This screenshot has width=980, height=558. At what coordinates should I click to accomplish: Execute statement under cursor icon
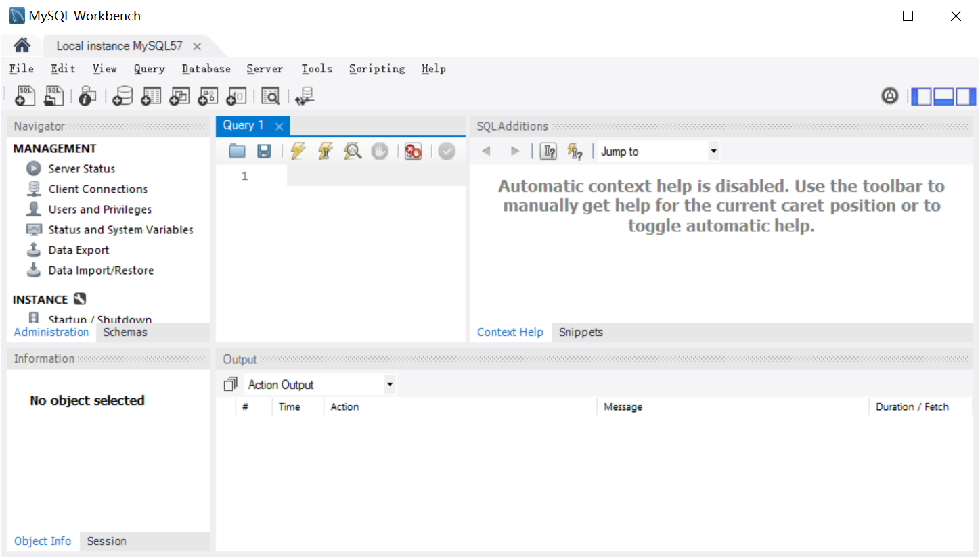tap(325, 151)
